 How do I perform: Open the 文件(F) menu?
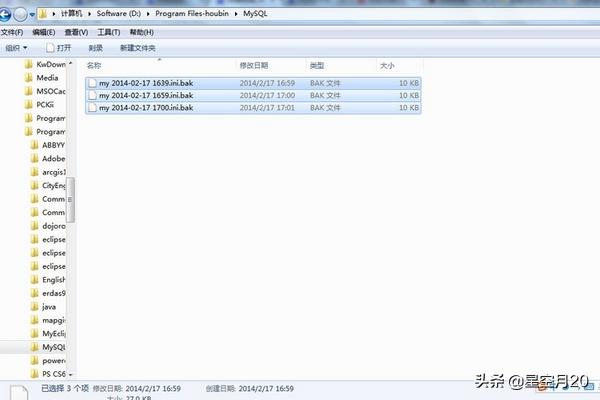12,33
